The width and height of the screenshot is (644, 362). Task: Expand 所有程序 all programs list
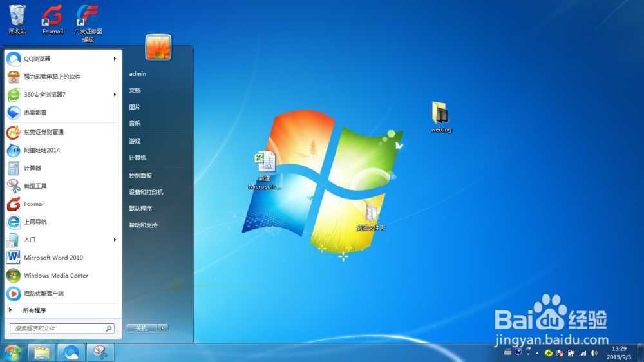click(x=63, y=310)
